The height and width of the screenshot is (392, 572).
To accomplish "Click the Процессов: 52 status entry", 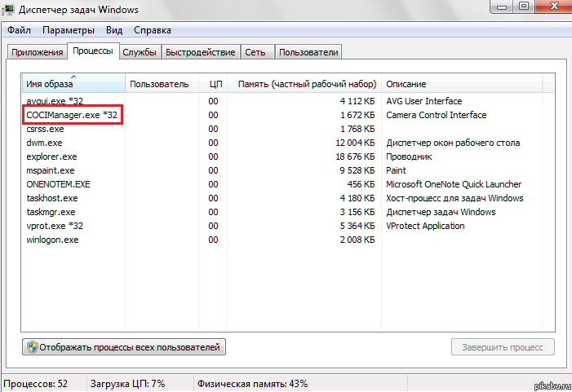I will pyautogui.click(x=36, y=384).
